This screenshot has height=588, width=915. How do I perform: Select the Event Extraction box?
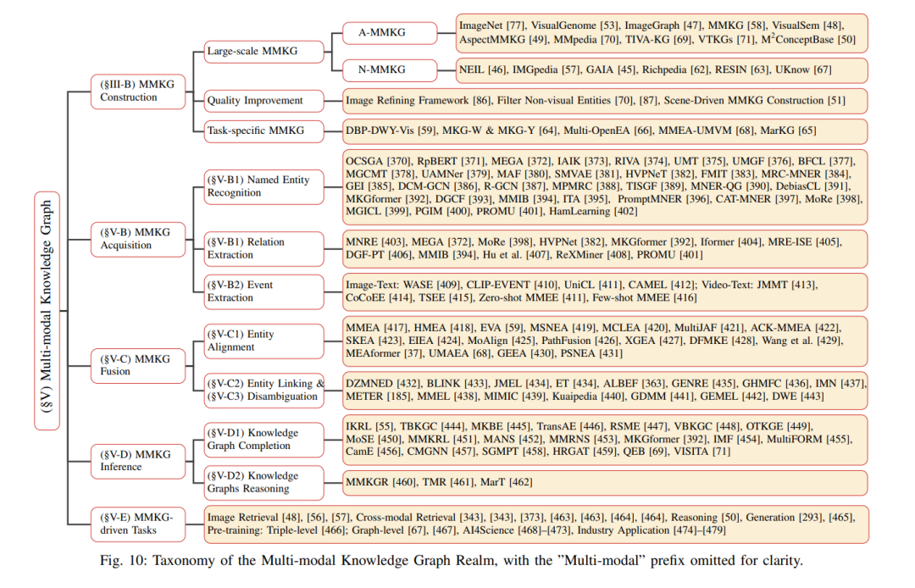pos(263,291)
